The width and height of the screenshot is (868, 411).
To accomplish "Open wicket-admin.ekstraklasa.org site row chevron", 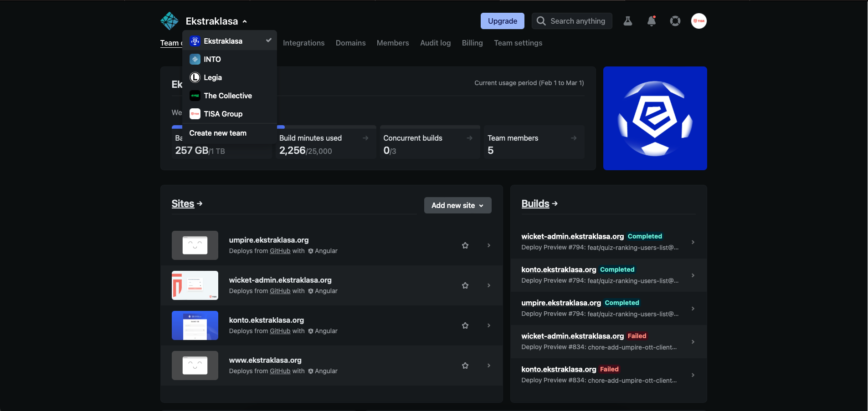I will (489, 285).
